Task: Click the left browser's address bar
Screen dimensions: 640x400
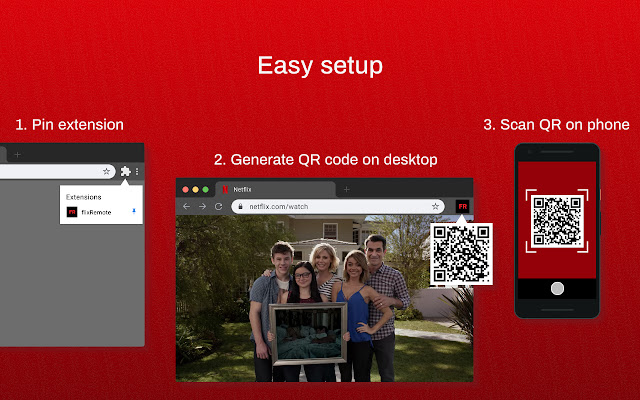Action: [x=58, y=171]
